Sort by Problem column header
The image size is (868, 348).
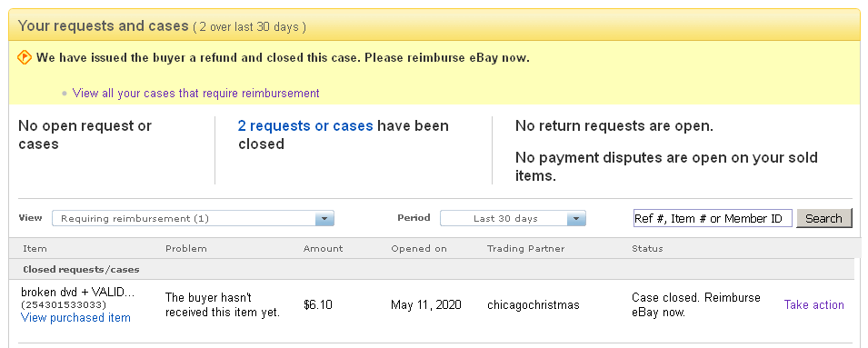click(186, 248)
